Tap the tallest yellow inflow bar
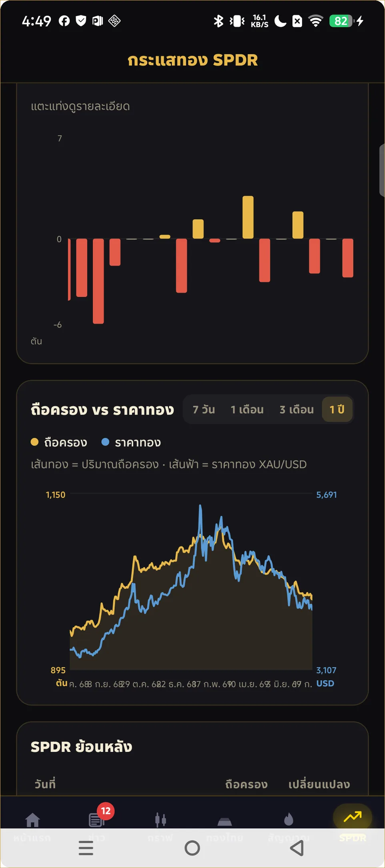The width and height of the screenshot is (385, 868). 248,217
